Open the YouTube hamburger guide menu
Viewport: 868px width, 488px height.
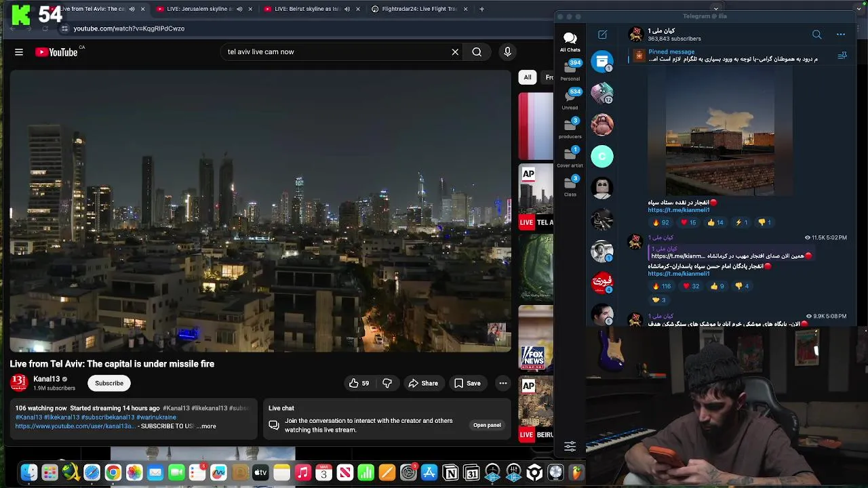coord(19,52)
